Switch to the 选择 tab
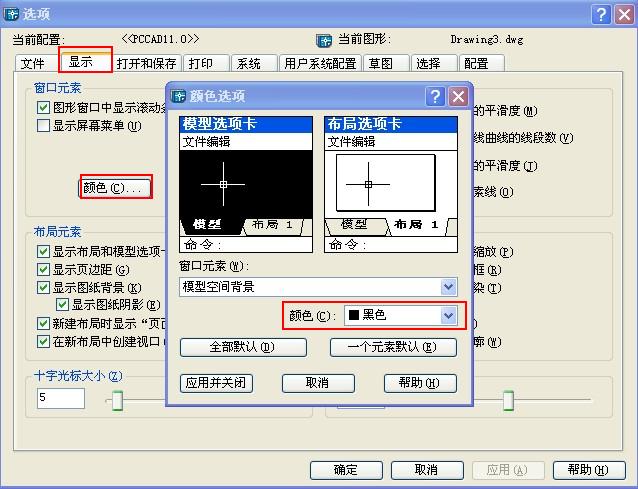The width and height of the screenshot is (638, 489). [x=433, y=63]
